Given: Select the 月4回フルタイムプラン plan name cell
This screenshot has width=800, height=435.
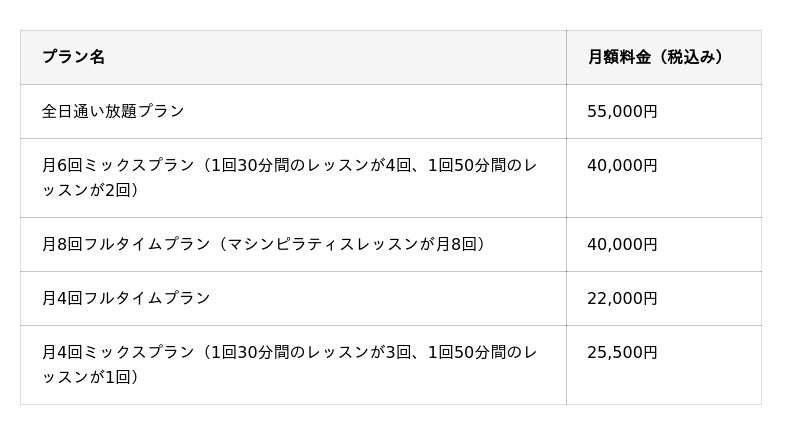Looking at the screenshot, I should pyautogui.click(x=126, y=298).
